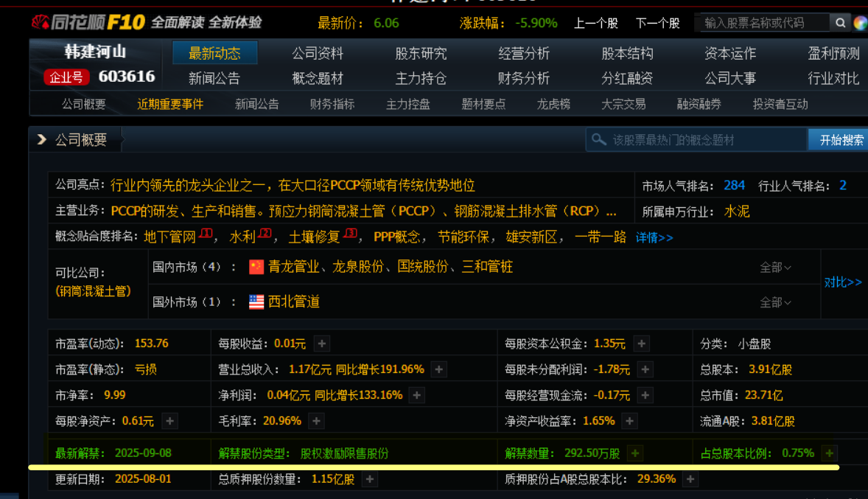
Task: Open the 资本运作 tab
Action: coord(730,53)
